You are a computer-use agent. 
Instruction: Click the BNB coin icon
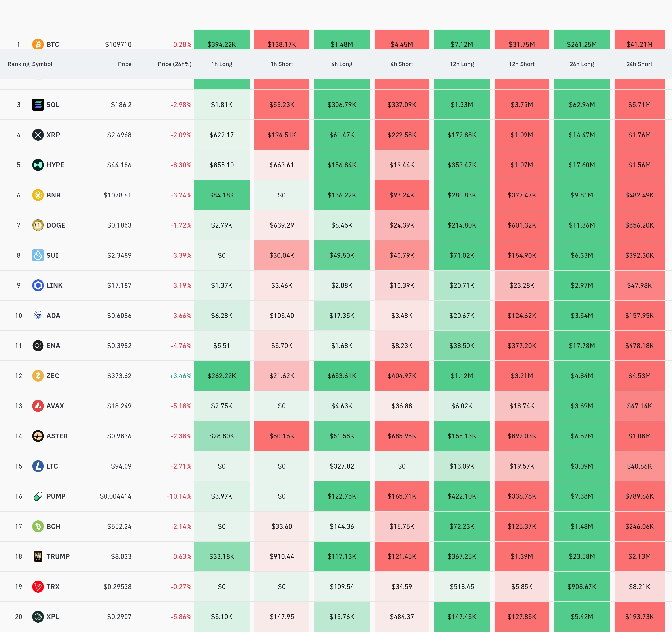pos(38,195)
